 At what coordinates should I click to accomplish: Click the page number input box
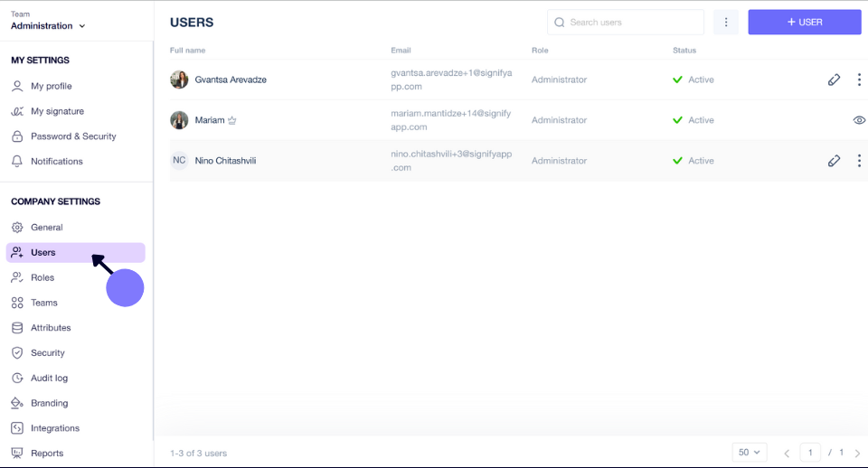point(810,453)
